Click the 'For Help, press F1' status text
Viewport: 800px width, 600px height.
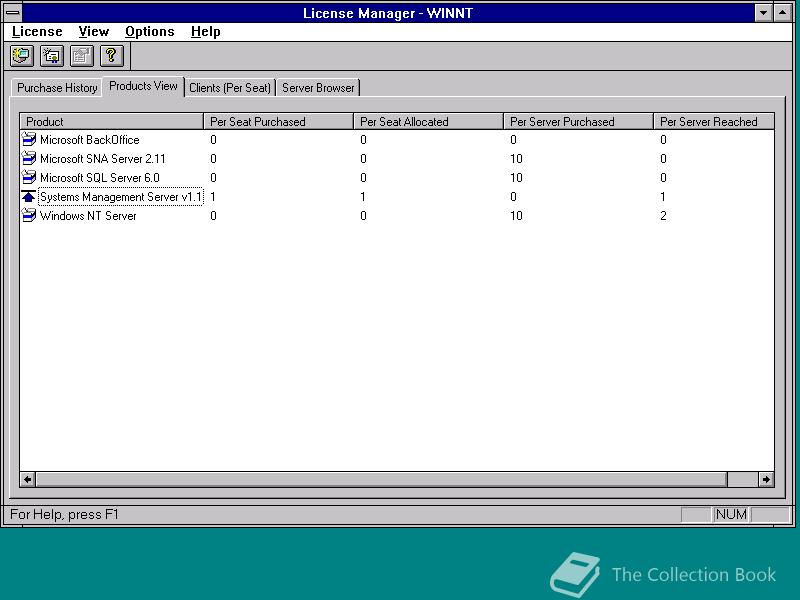click(64, 514)
